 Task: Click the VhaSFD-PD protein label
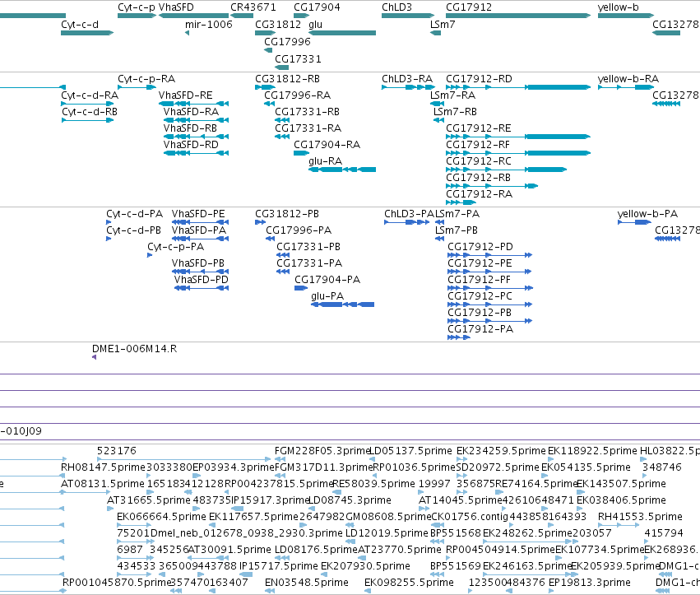pos(201,280)
